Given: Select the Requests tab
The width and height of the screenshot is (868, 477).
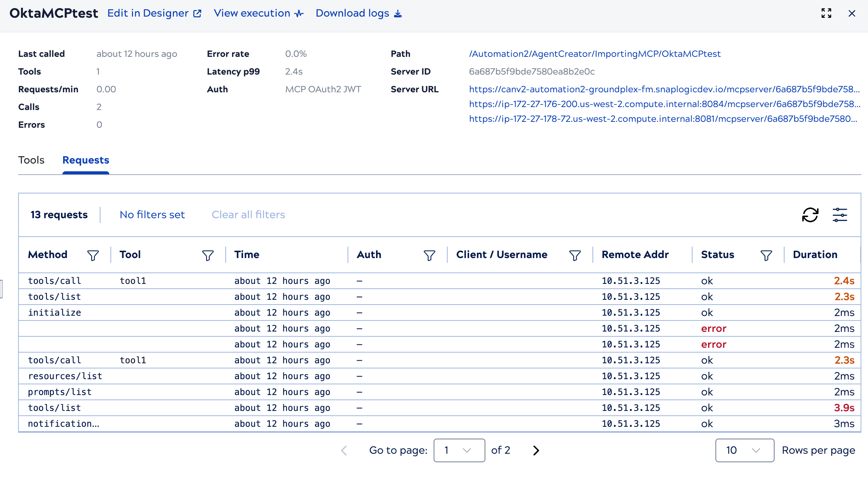Looking at the screenshot, I should tap(86, 160).
